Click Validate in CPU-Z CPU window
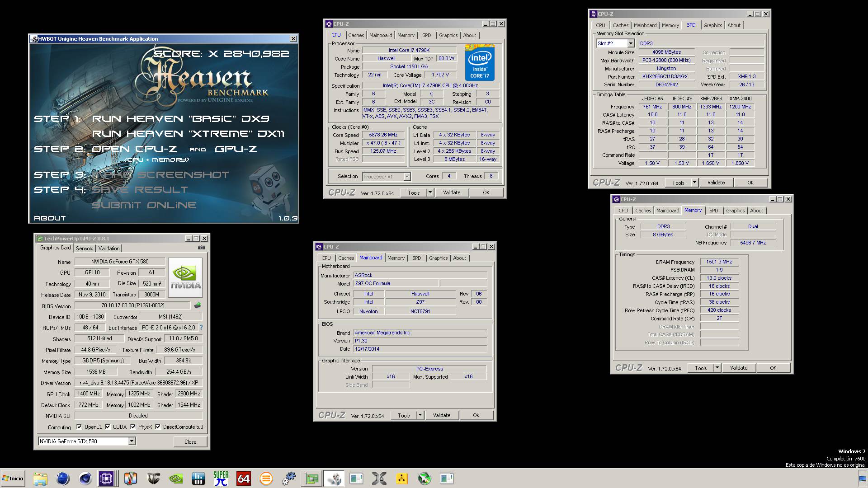The width and height of the screenshot is (868, 488). tap(452, 192)
